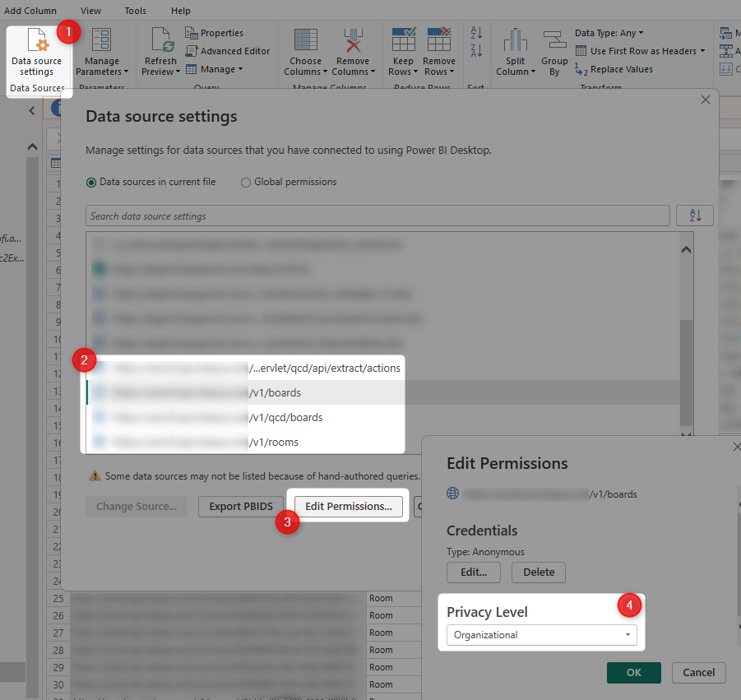Open the Tools menu
The width and height of the screenshot is (741, 700).
click(136, 11)
